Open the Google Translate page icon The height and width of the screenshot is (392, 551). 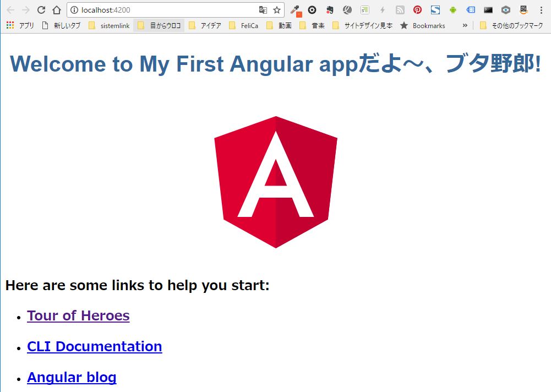263,10
